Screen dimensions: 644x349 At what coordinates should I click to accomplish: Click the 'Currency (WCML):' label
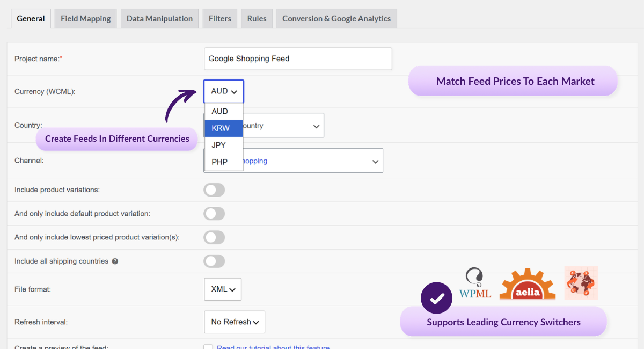click(x=45, y=91)
